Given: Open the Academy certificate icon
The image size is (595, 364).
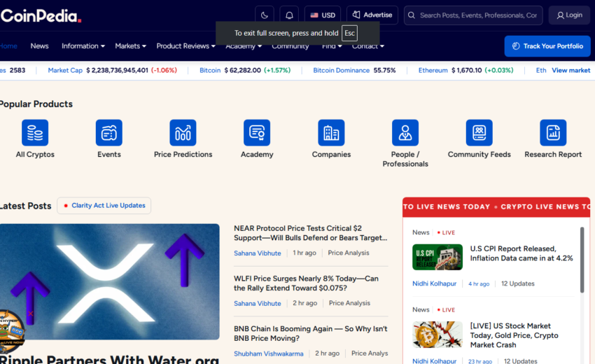Looking at the screenshot, I should (x=257, y=132).
